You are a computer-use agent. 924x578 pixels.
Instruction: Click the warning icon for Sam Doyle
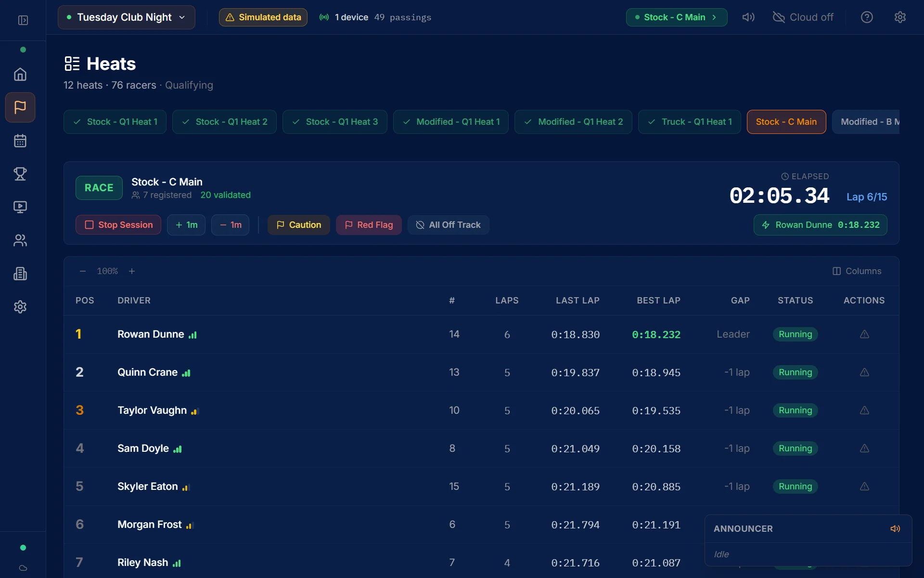tap(864, 448)
